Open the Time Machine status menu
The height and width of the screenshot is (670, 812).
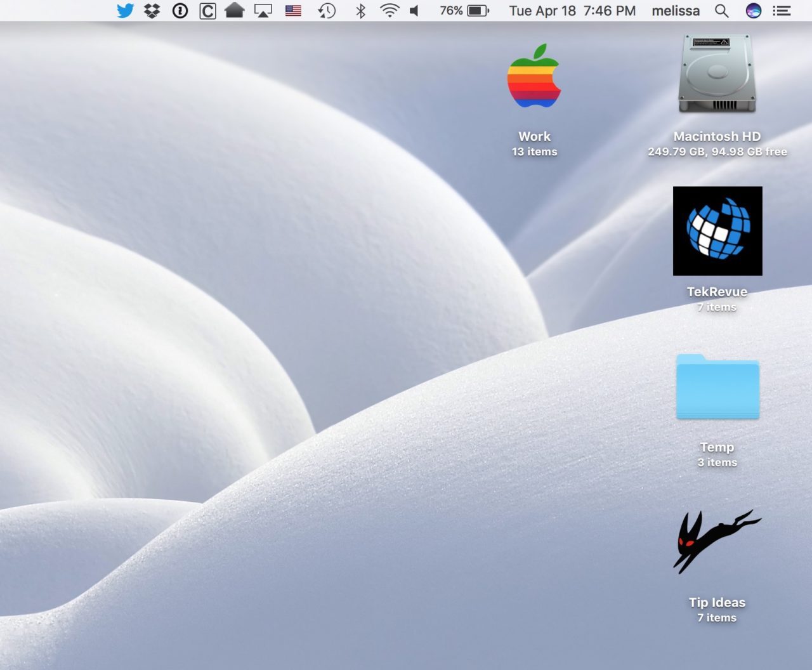(x=326, y=10)
